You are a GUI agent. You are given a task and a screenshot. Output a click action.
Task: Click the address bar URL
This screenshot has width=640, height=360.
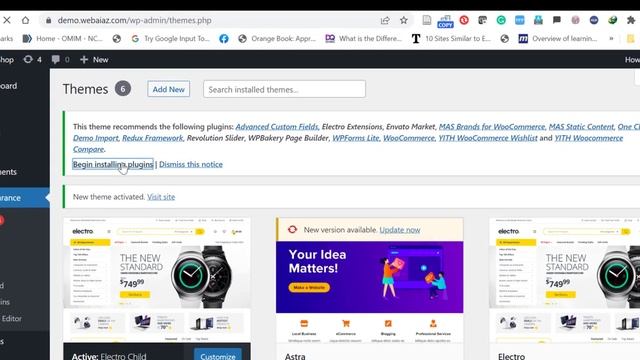(x=134, y=20)
